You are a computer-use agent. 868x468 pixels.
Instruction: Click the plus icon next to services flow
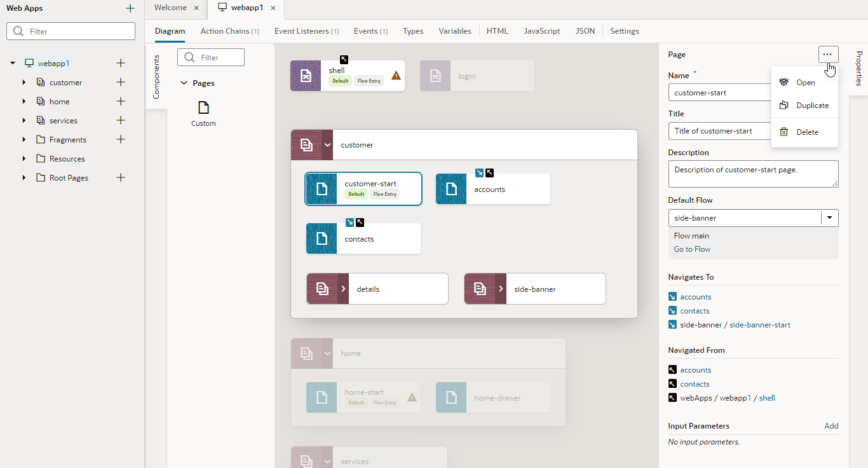pos(121,120)
